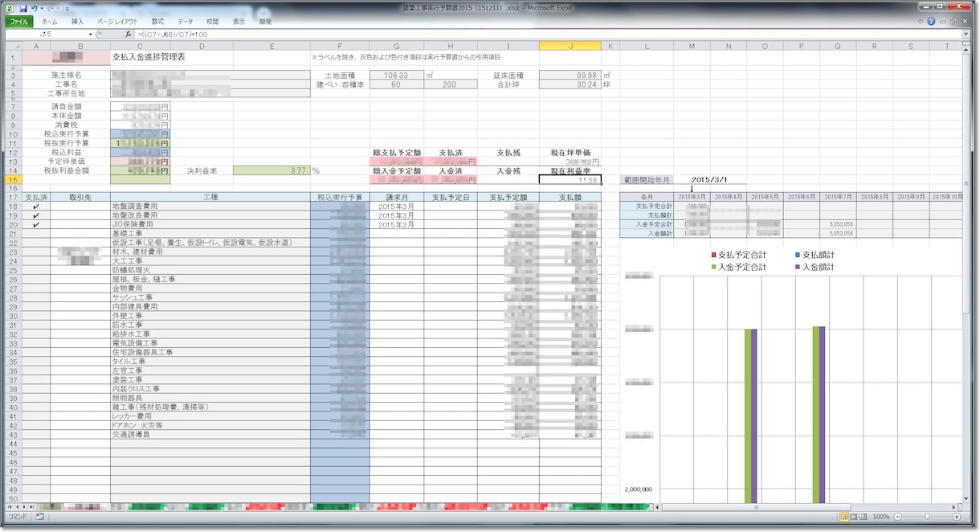Click the 3.77 決利益率 value cell
This screenshot has height=532, width=980.
click(x=272, y=170)
